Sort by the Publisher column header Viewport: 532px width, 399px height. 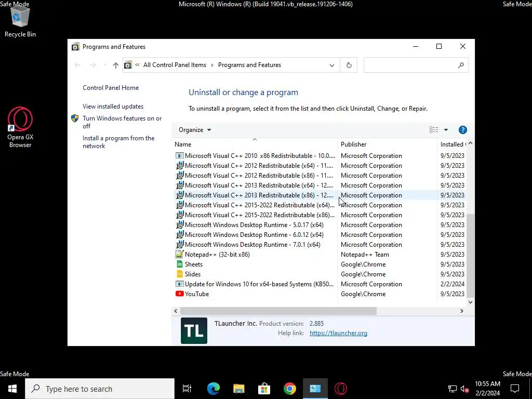click(387, 144)
